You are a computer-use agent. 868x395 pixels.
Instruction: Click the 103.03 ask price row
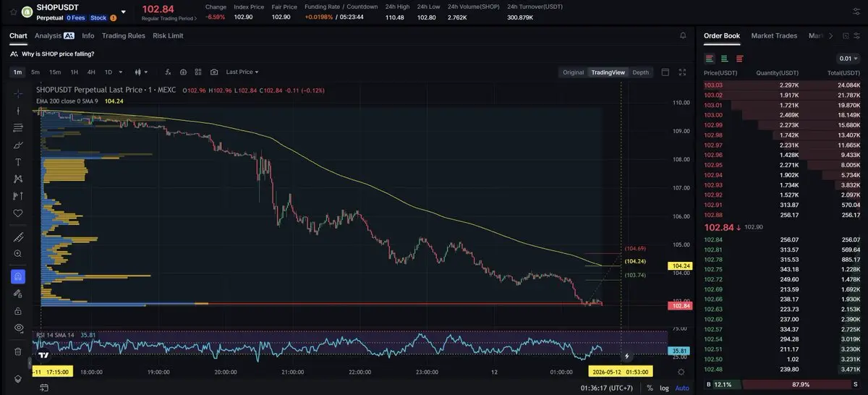click(x=782, y=86)
